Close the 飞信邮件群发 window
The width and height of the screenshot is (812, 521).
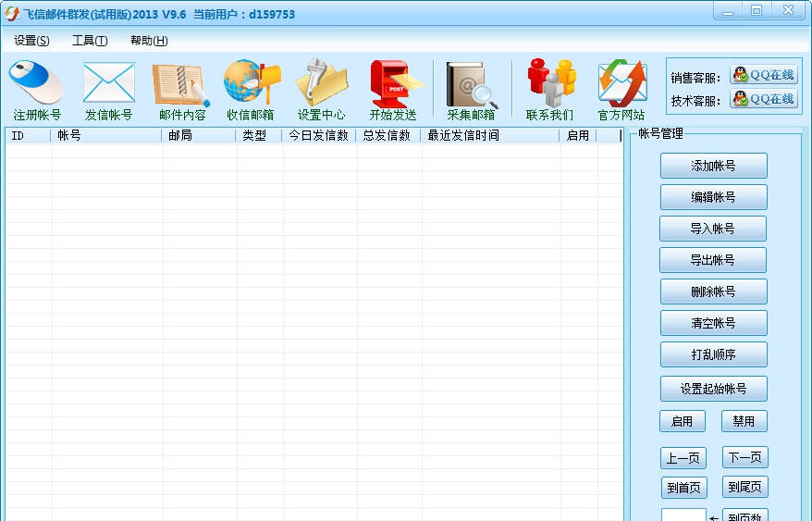(789, 11)
